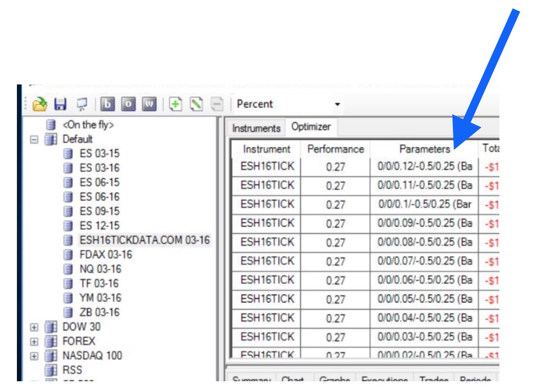The width and height of the screenshot is (544, 392).
Task: Open the Graphs tab
Action: [335, 378]
